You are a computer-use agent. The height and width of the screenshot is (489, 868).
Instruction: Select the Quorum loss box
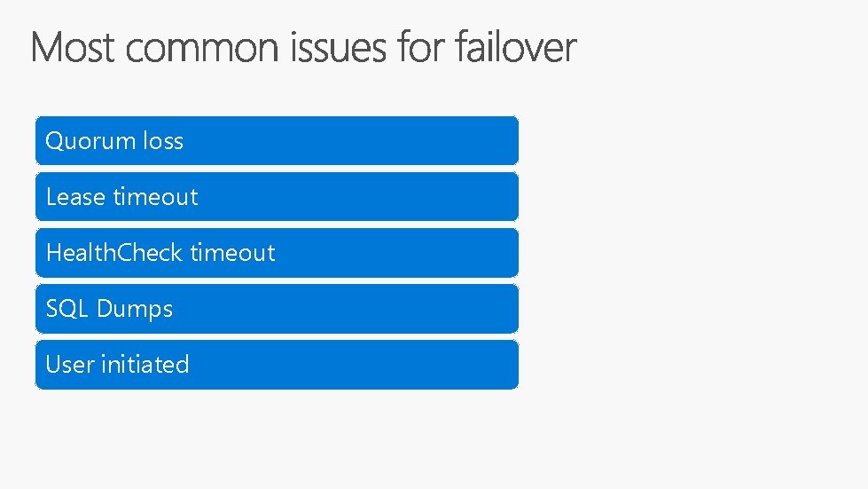(x=277, y=140)
